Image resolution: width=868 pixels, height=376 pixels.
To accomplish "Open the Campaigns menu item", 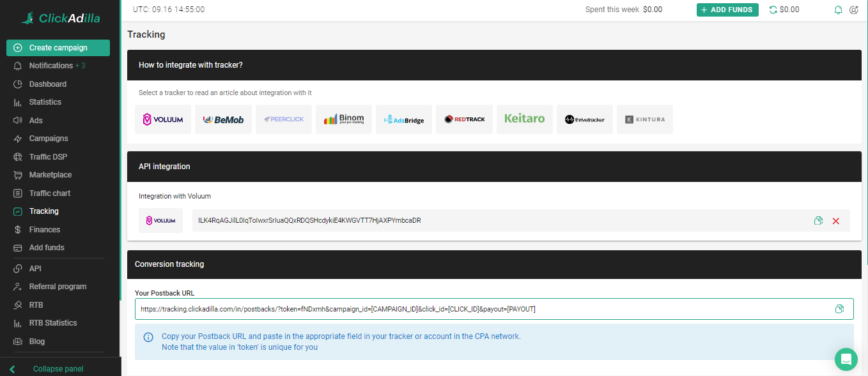I will [x=49, y=139].
